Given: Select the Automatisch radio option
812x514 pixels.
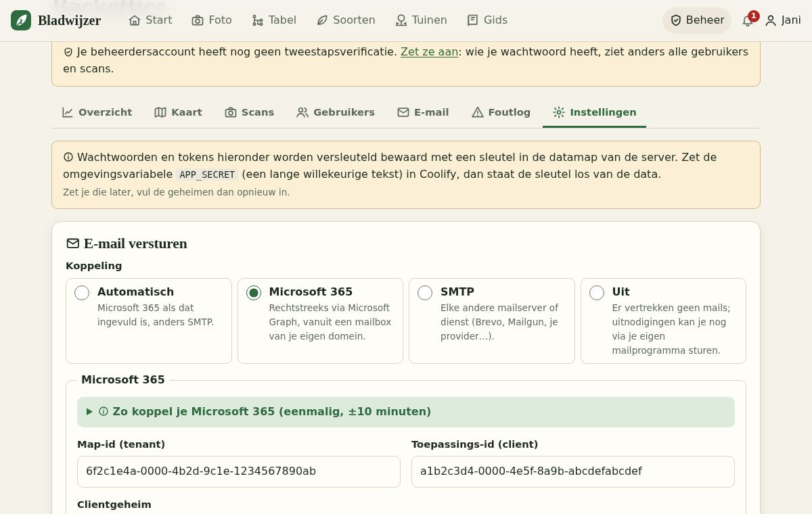Looking at the screenshot, I should [x=82, y=293].
